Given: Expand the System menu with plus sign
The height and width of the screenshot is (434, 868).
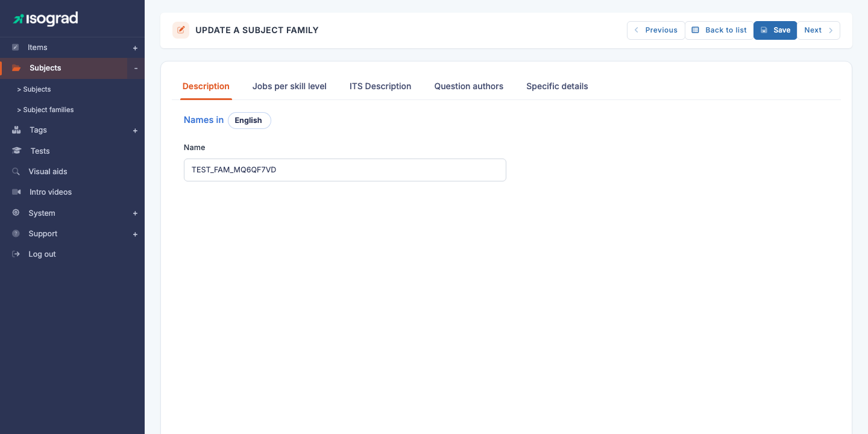Looking at the screenshot, I should (x=135, y=213).
